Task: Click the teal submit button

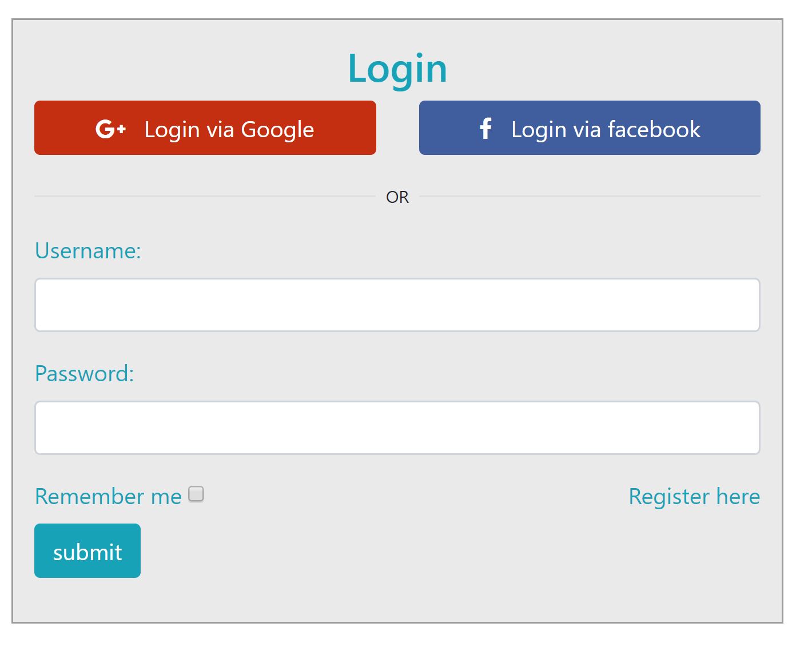Action: click(x=87, y=550)
